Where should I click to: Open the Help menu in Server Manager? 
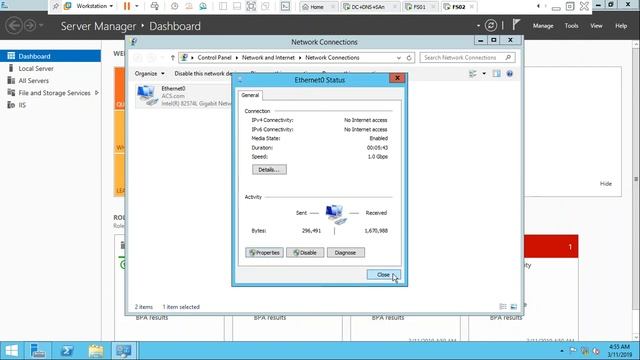621,26
